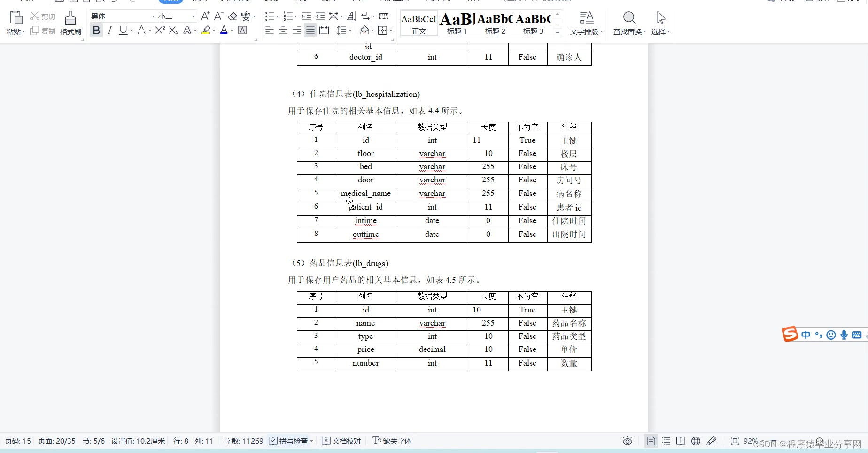Click the line spacing icon
The height and width of the screenshot is (453, 868).
pos(341,31)
